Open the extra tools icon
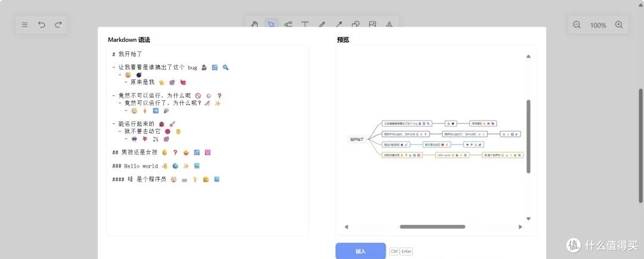The image size is (644, 259). click(x=389, y=24)
